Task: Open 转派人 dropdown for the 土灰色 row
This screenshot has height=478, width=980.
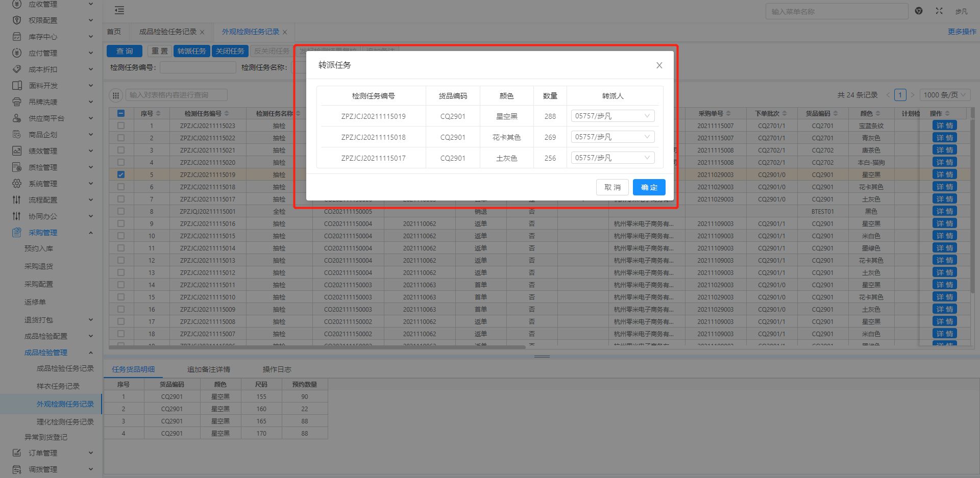Action: pos(612,158)
